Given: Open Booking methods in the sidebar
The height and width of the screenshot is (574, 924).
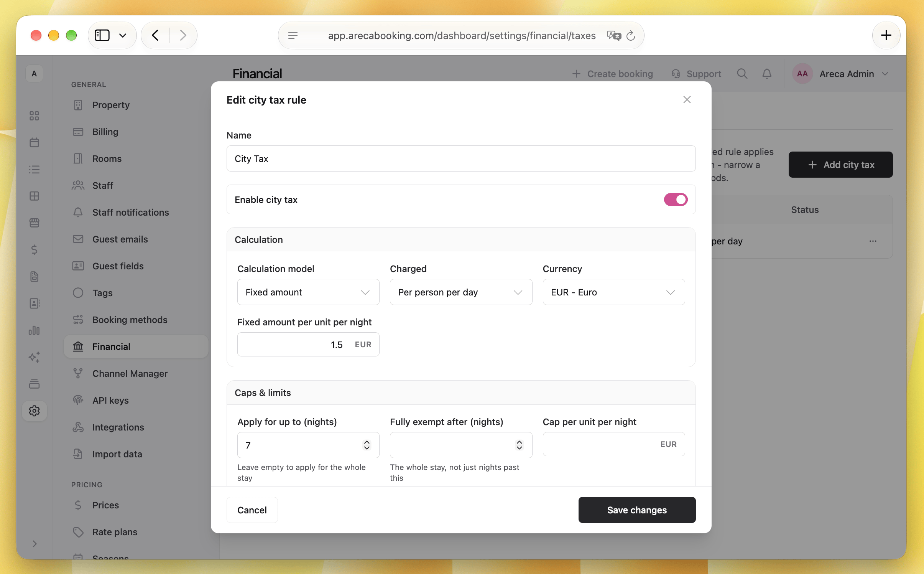Looking at the screenshot, I should pos(136,320).
